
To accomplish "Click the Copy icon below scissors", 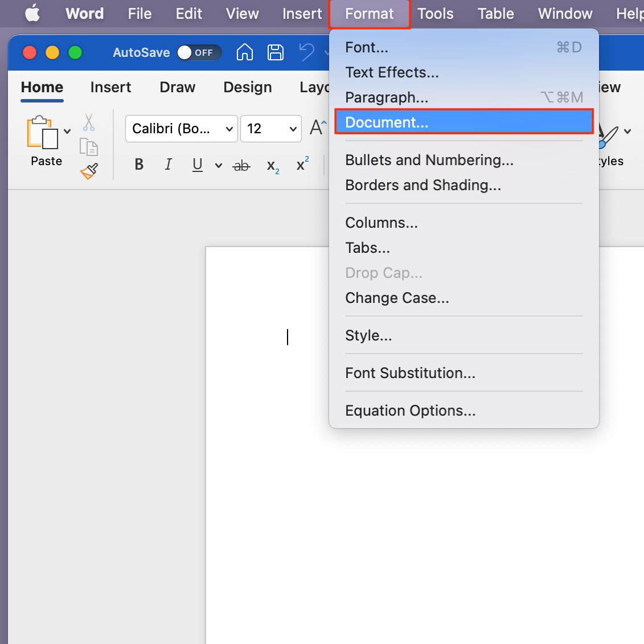I will point(89,147).
